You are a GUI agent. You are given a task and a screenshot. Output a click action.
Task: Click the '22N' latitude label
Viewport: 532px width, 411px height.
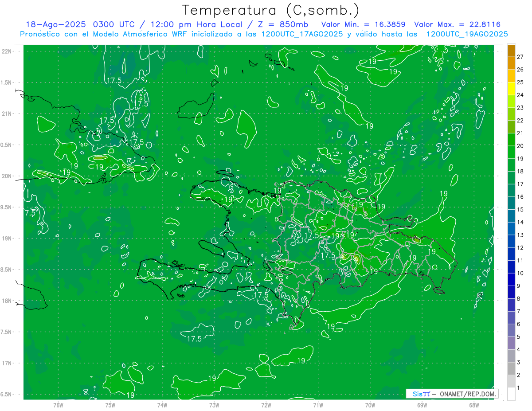tap(8, 51)
